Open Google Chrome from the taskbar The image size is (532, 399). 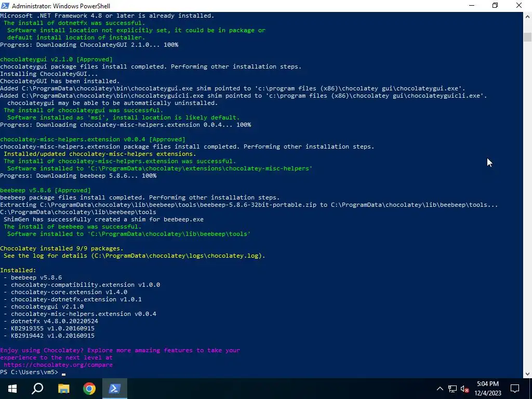point(89,389)
